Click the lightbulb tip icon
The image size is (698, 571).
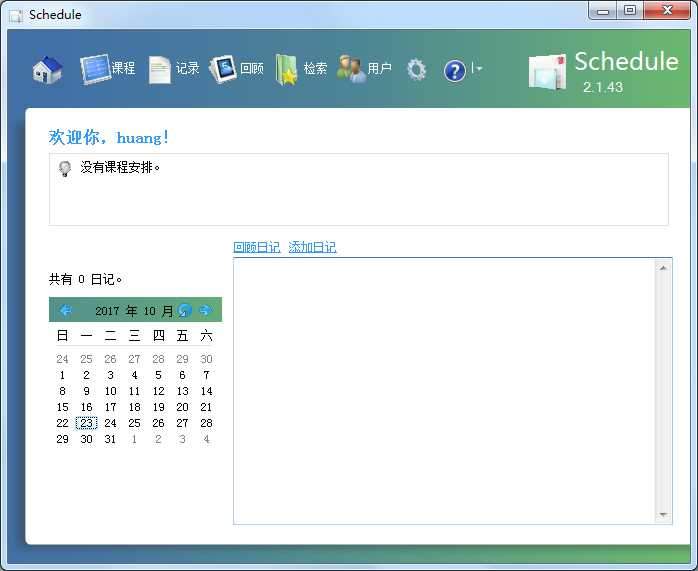point(65,169)
